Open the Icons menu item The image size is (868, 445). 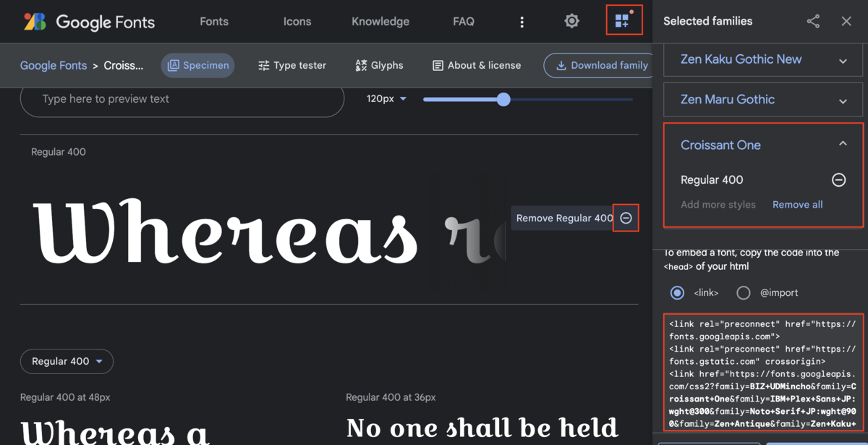point(297,22)
